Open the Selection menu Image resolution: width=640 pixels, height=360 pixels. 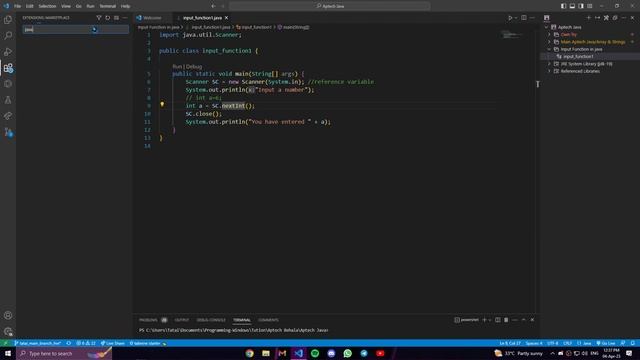pos(47,6)
